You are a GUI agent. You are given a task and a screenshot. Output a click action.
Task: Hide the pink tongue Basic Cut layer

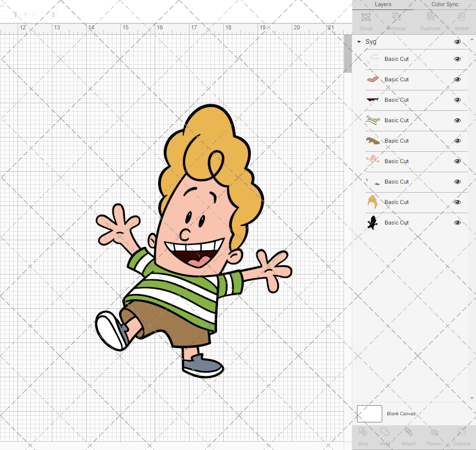coord(457,79)
